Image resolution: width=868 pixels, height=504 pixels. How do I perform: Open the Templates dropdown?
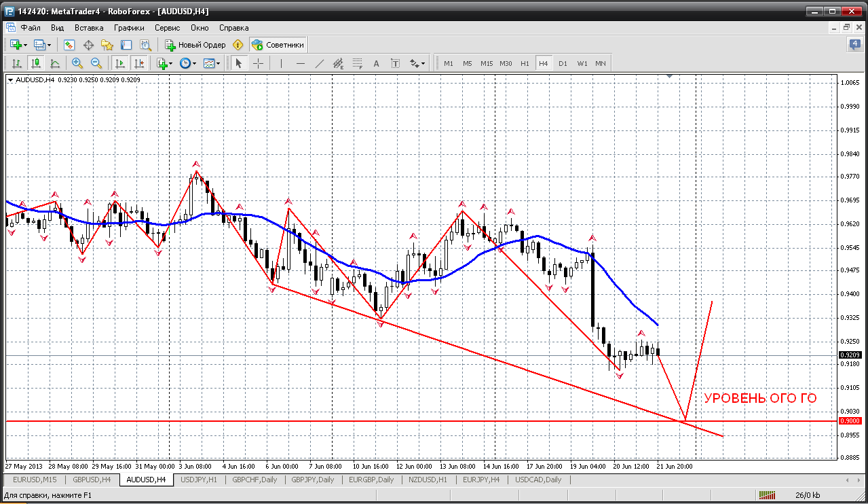pyautogui.click(x=212, y=63)
